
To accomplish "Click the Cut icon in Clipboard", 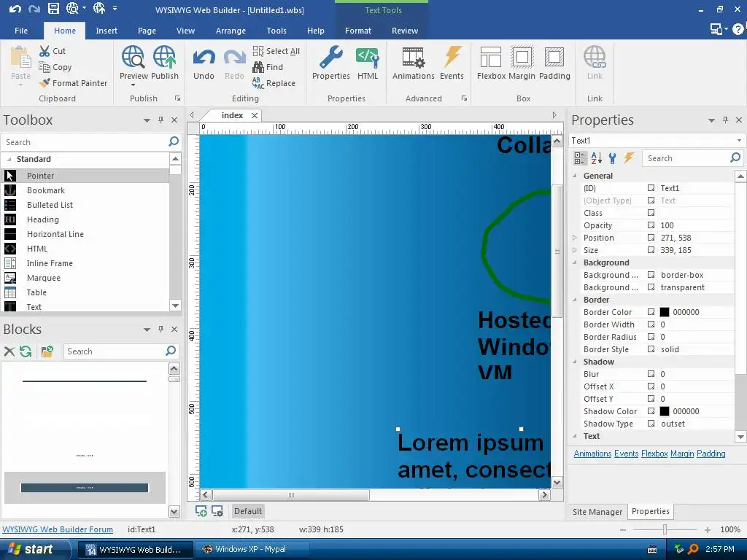I will click(x=44, y=51).
